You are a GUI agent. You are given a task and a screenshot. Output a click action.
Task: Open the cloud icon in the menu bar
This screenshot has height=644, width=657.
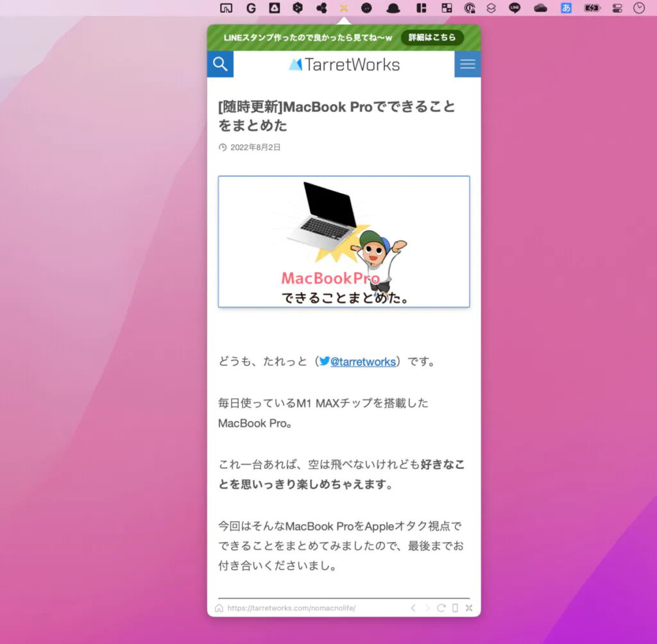click(540, 8)
